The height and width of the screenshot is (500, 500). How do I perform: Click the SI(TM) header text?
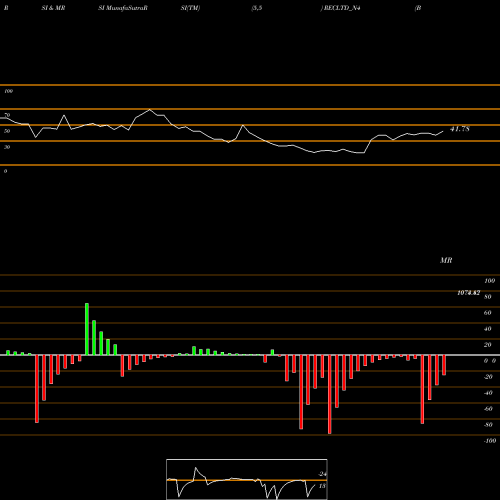[190, 8]
